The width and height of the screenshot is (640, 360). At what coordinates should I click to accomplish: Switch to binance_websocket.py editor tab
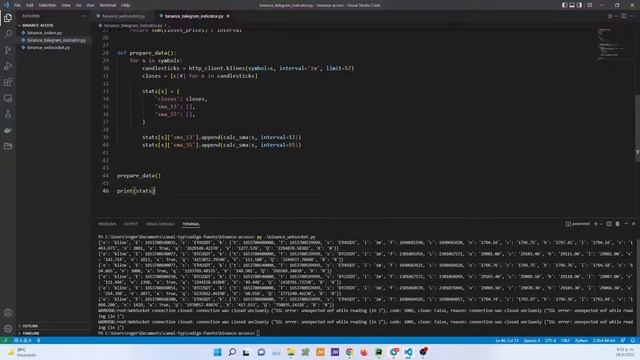(x=123, y=16)
